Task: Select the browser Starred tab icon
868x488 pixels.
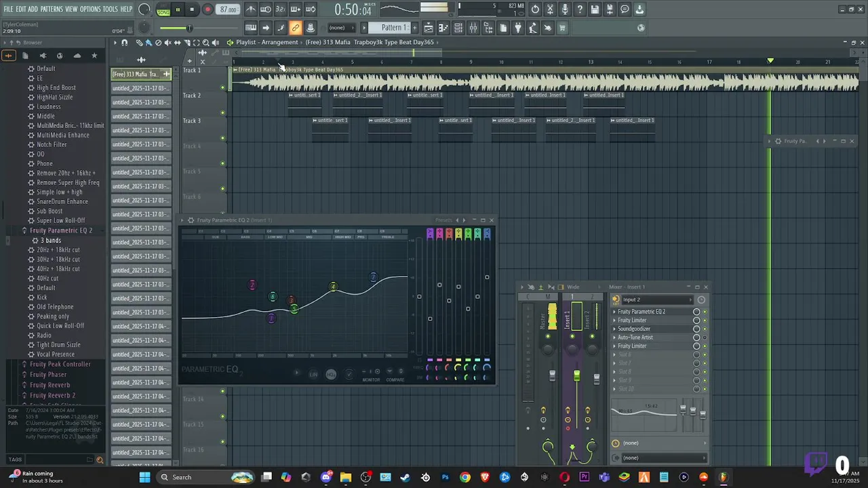Action: coord(94,56)
